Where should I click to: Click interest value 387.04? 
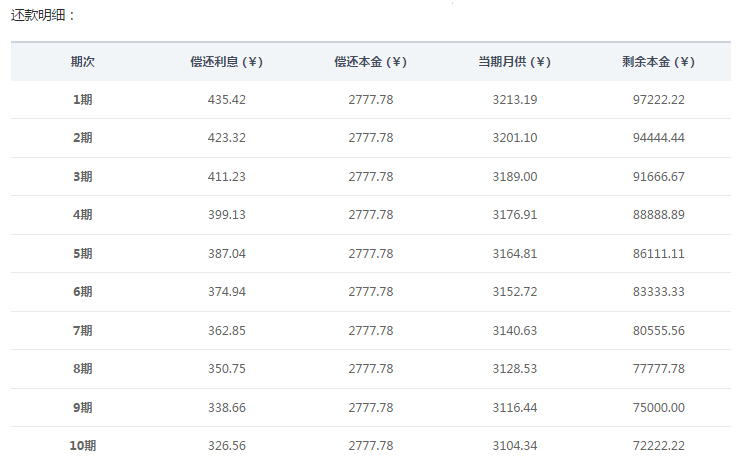[227, 253]
